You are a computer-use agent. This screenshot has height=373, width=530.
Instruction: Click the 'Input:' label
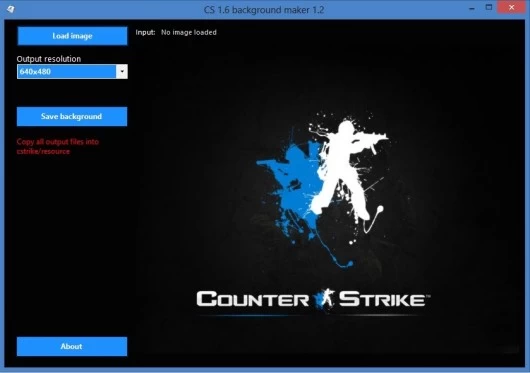click(145, 32)
